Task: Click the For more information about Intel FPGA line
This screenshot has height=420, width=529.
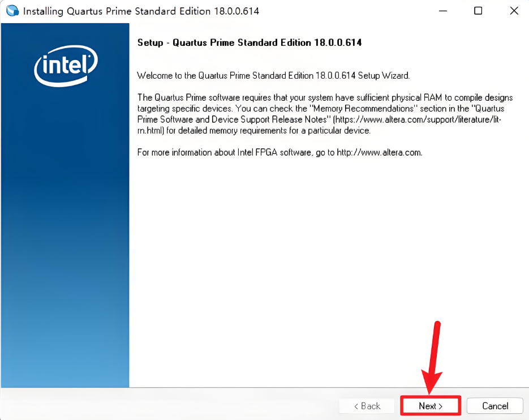Action: (x=279, y=153)
